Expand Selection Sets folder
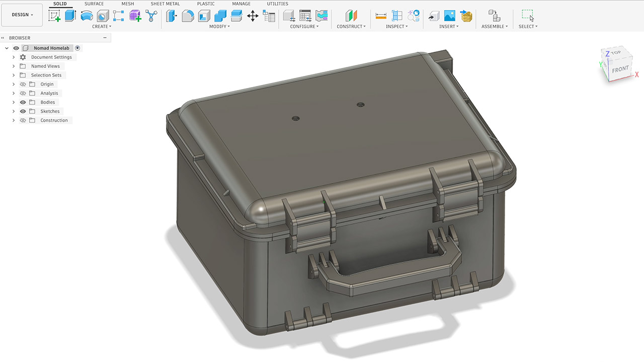 click(14, 75)
